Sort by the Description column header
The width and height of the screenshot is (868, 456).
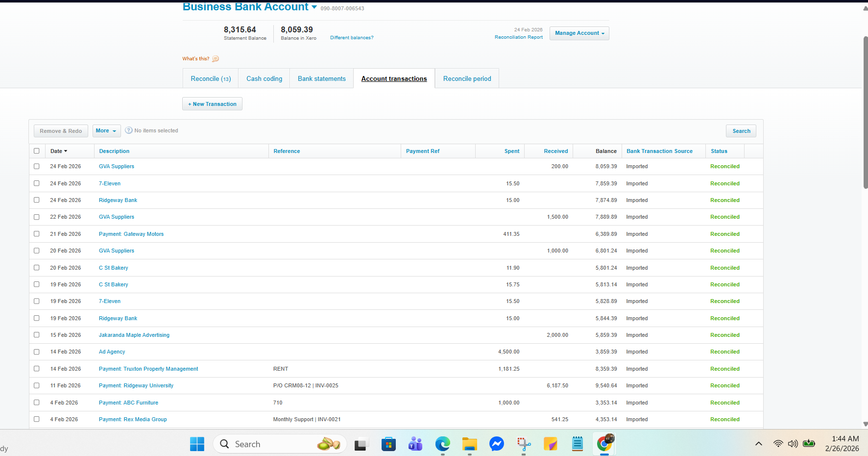pos(115,151)
